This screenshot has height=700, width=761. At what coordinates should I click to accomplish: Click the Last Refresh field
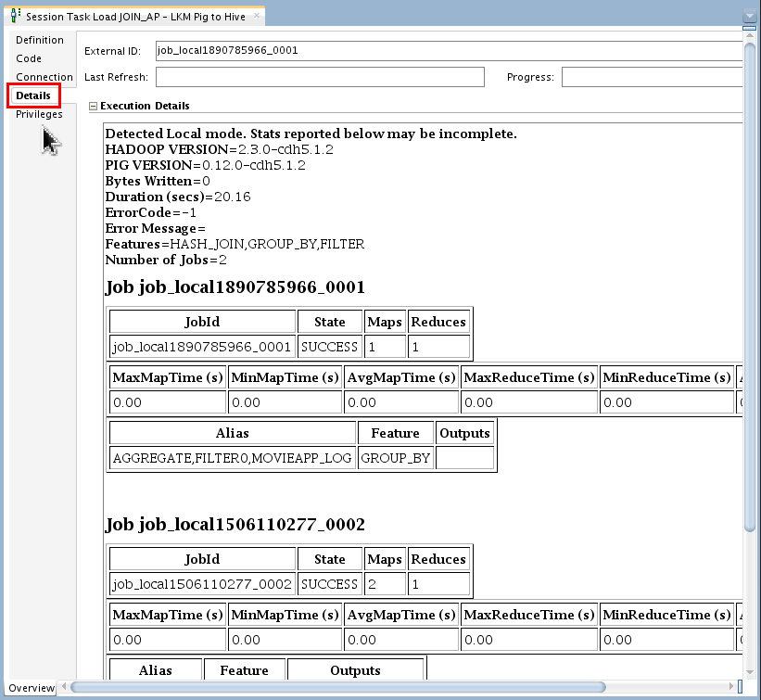[320, 77]
